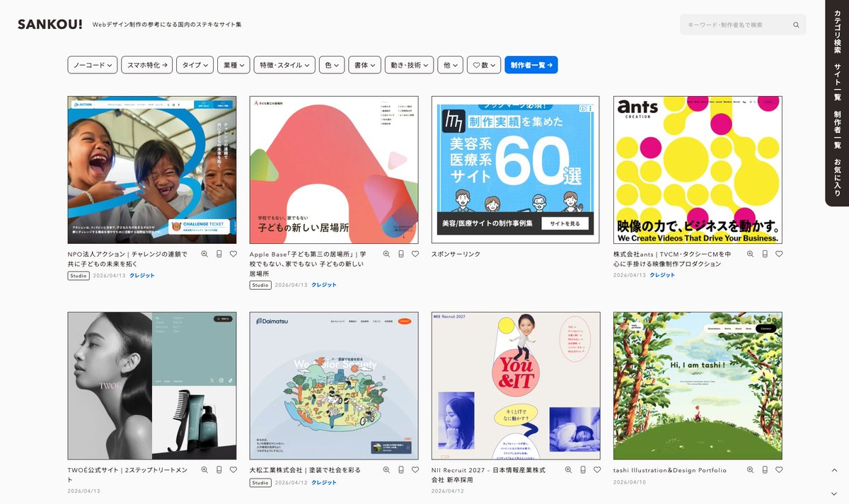Expand the heart 数 sort dropdown
This screenshot has width=849, height=504.
pos(484,65)
